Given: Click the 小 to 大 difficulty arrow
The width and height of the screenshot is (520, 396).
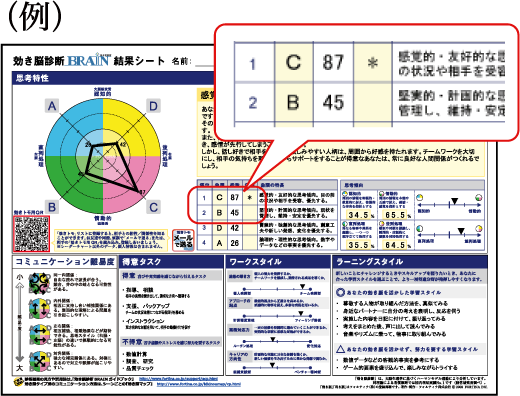Looking at the screenshot, I should coord(20,322).
